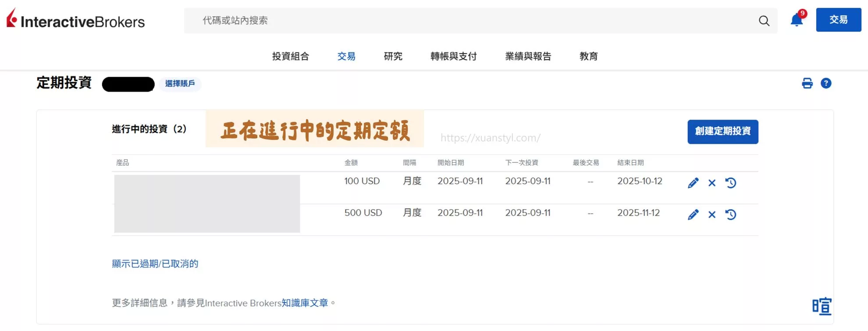868x331 pixels.
Task: Click the 定期投資 page title
Action: tap(64, 83)
